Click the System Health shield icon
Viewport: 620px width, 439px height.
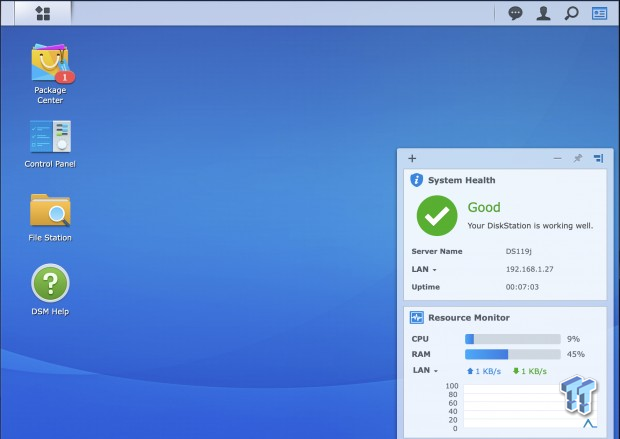[x=416, y=180]
